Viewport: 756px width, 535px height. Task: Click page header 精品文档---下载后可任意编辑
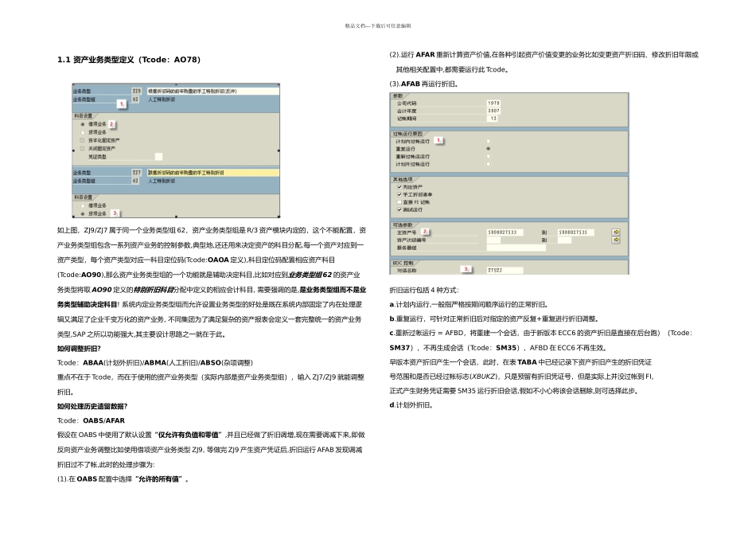pyautogui.click(x=378, y=25)
